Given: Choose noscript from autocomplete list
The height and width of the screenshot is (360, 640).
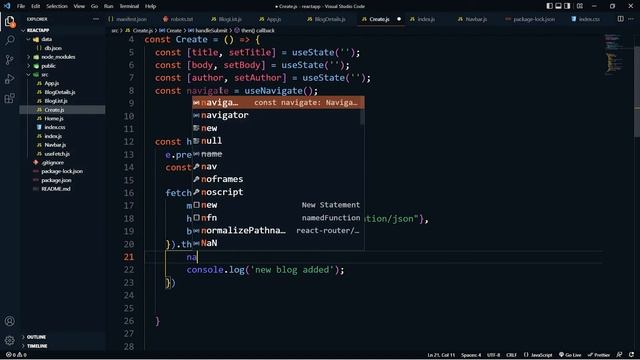Looking at the screenshot, I should coord(278,192).
